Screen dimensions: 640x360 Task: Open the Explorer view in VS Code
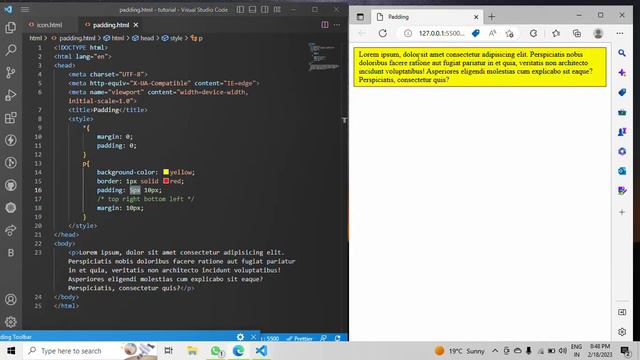11,28
